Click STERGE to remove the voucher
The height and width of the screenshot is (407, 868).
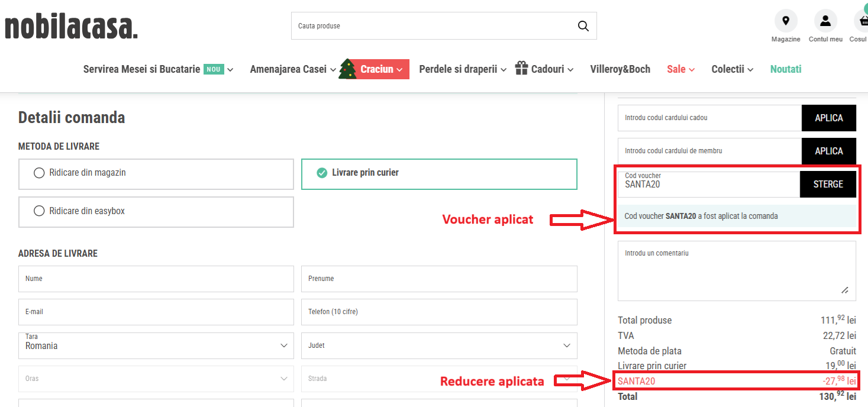[828, 184]
